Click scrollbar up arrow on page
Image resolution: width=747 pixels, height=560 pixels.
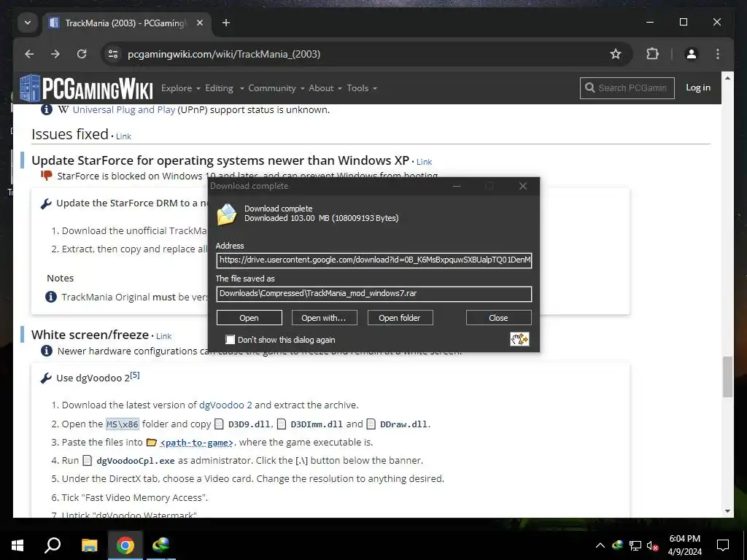click(x=727, y=77)
